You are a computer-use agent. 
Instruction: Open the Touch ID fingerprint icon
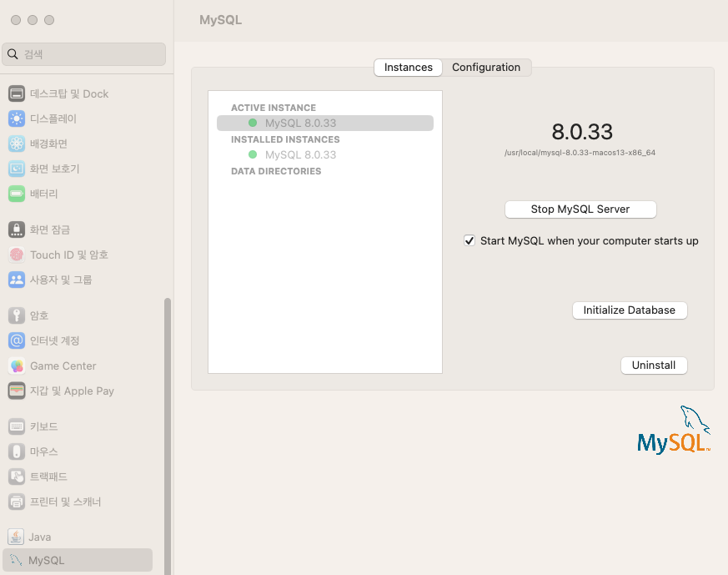pyautogui.click(x=17, y=255)
